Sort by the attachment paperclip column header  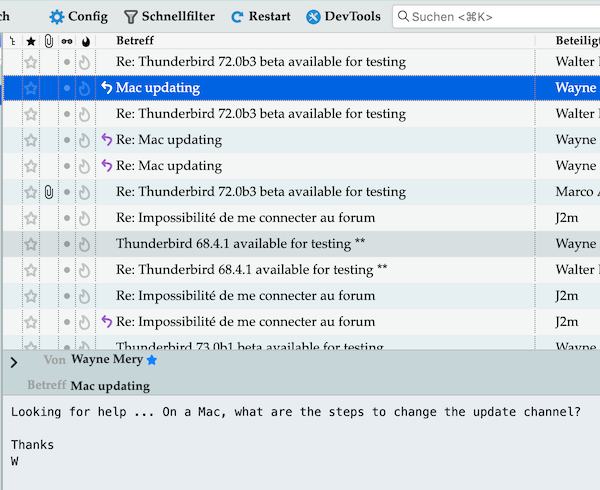click(x=48, y=41)
